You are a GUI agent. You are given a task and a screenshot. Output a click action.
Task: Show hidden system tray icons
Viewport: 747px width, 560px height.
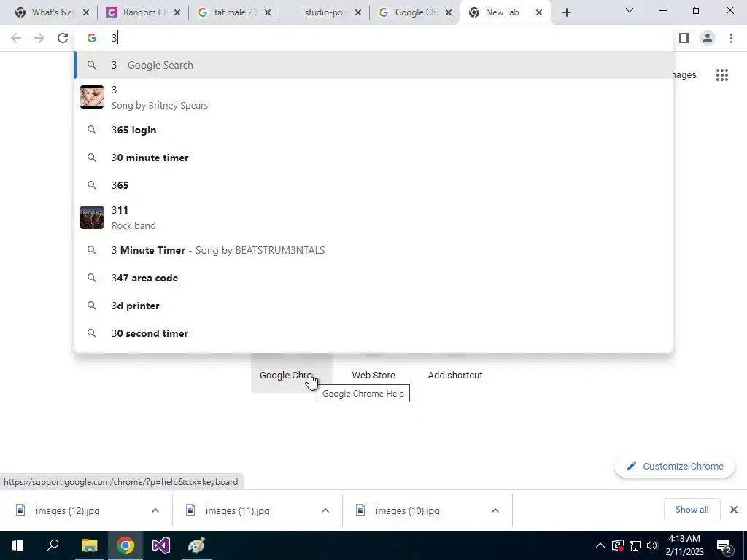click(600, 545)
